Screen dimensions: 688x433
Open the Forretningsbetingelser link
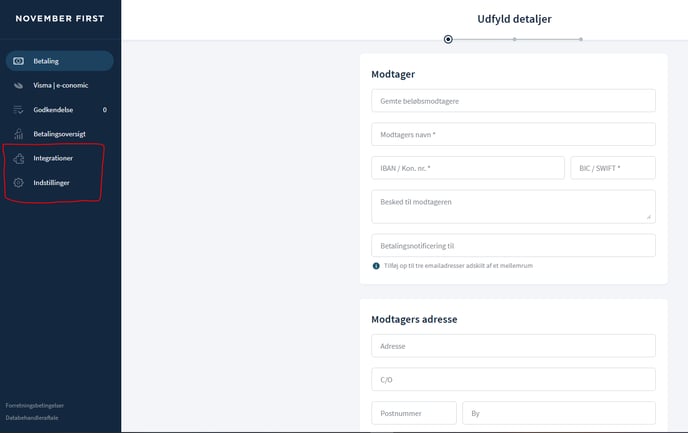click(34, 405)
